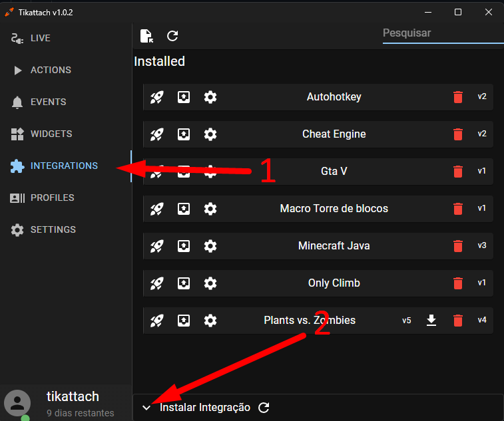Delete the Plants vs. Zombies integration
504x421 pixels.
click(x=457, y=321)
